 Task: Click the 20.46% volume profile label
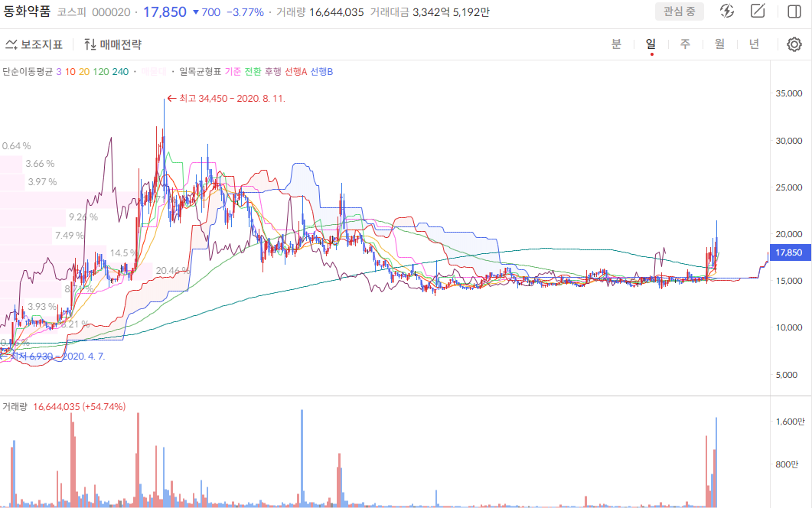pos(173,271)
